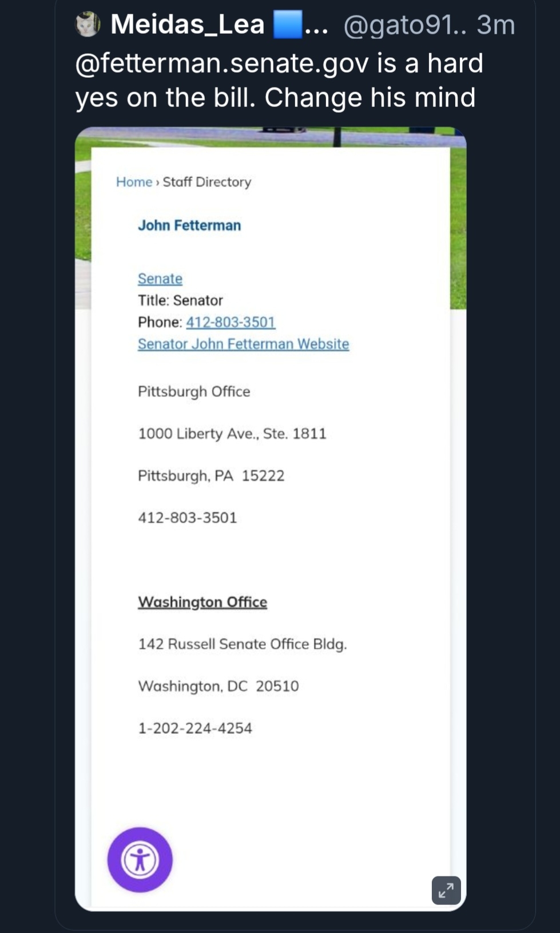Click the John Fetterman name heading
The height and width of the screenshot is (933, 560).
click(x=189, y=225)
